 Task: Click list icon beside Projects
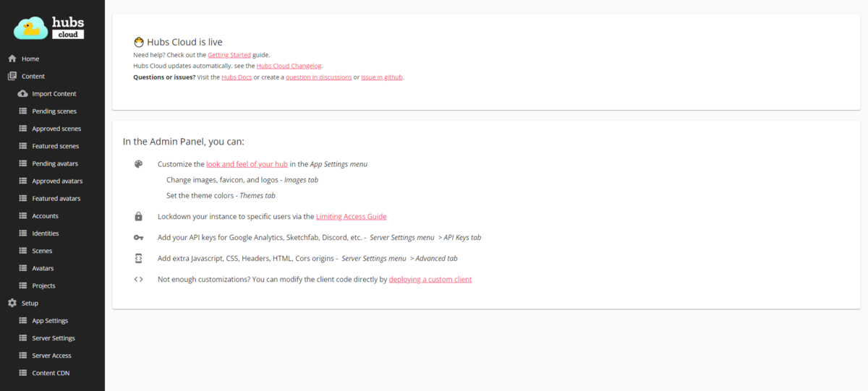pos(22,285)
